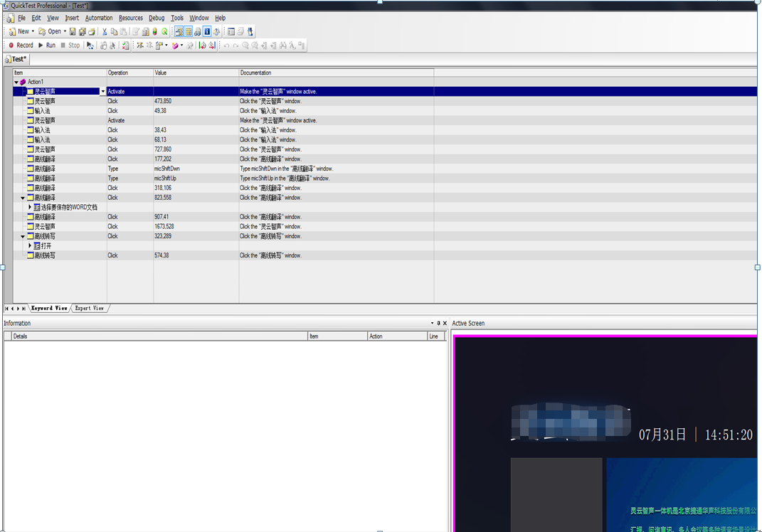Click Details column header in Information pane

[160, 336]
